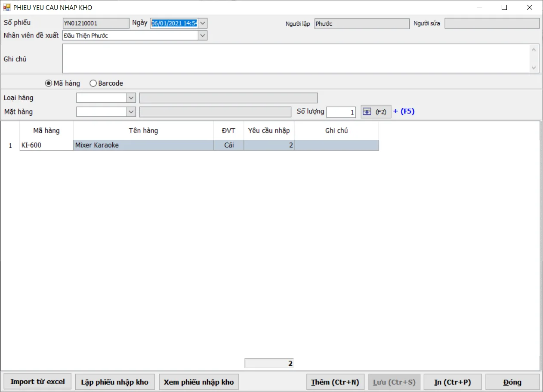Click the Yêu cầu nhập value 2 cell
This screenshot has width=543, height=392.
pos(269,145)
